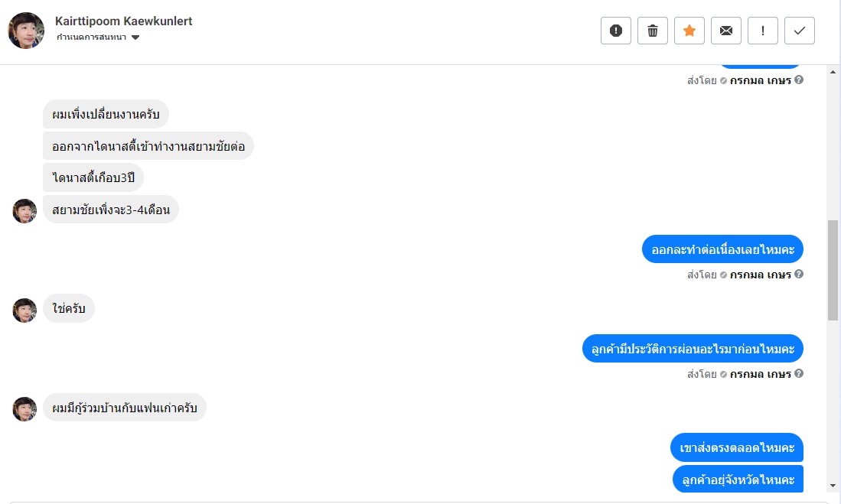Toggle the orange star follow-up flag
Viewport: 841px width, 504px height.
point(689,31)
